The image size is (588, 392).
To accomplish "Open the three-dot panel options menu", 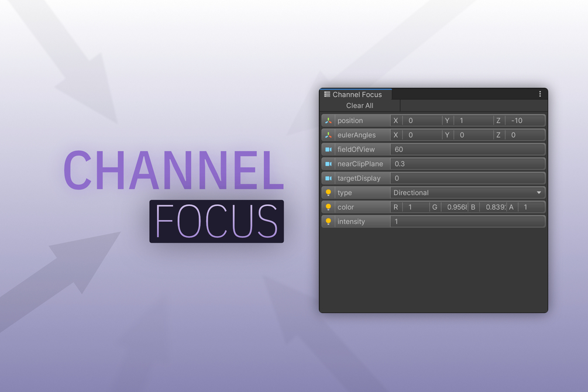I will [x=539, y=94].
